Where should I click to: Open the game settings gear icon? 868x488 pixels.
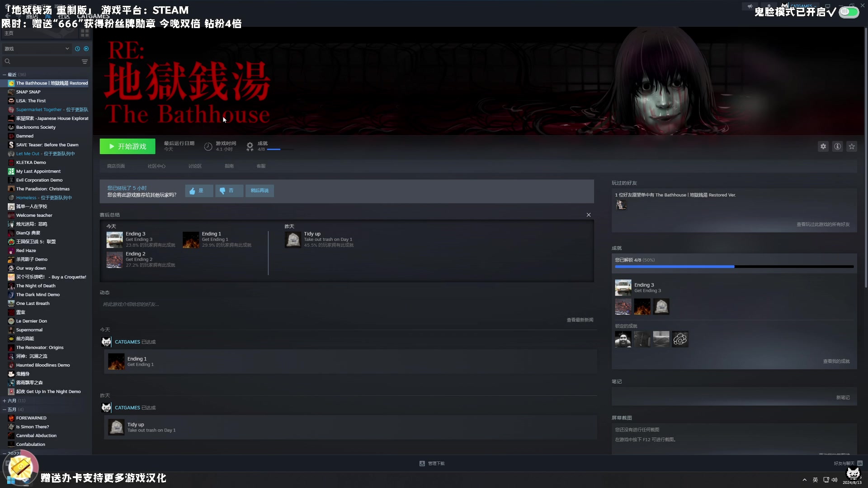(x=823, y=146)
